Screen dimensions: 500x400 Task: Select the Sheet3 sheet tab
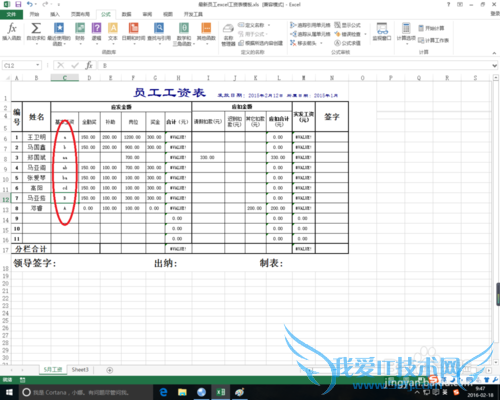click(x=80, y=370)
